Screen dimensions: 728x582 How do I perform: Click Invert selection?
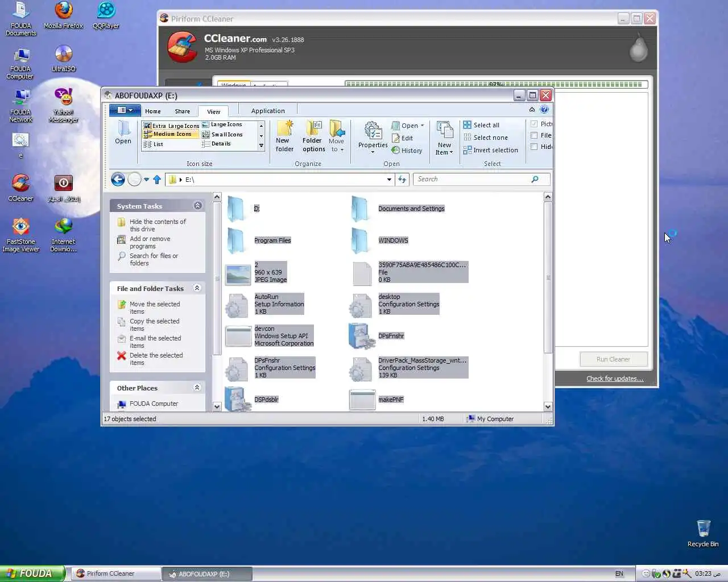coord(490,150)
